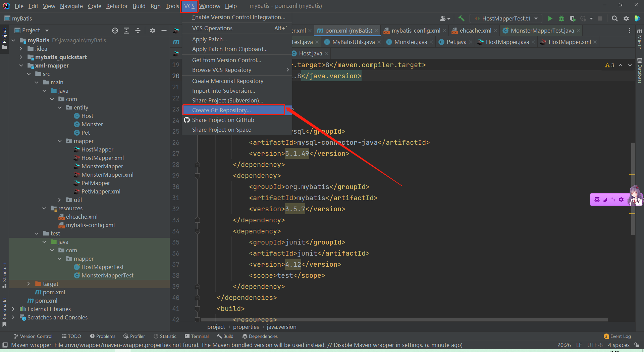This screenshot has height=352, width=644.
Task: Open the Database tool window
Action: (640, 71)
